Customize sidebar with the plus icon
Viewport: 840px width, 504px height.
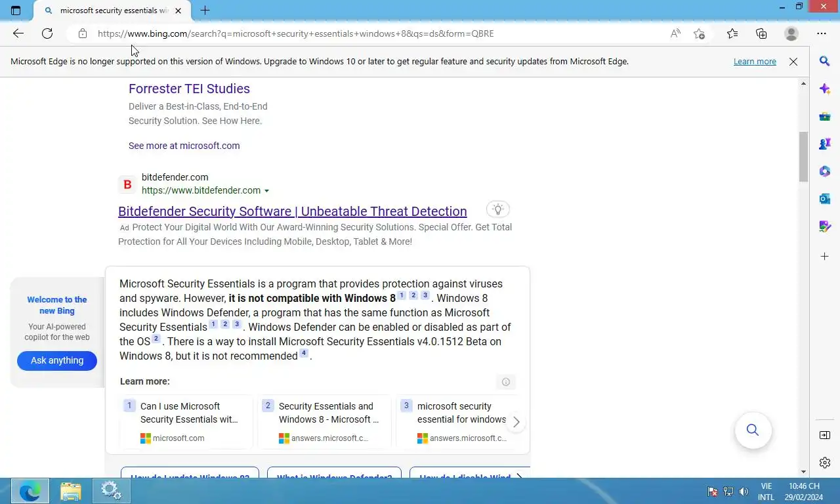825,256
